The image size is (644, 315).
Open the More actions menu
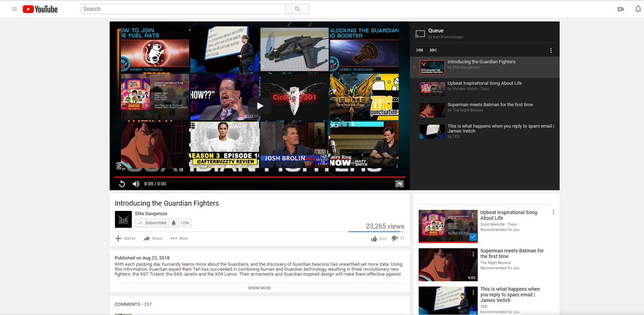(x=179, y=238)
